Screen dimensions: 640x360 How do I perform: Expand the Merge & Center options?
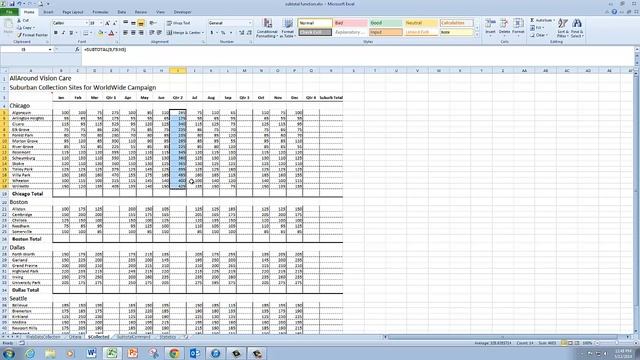[202, 33]
